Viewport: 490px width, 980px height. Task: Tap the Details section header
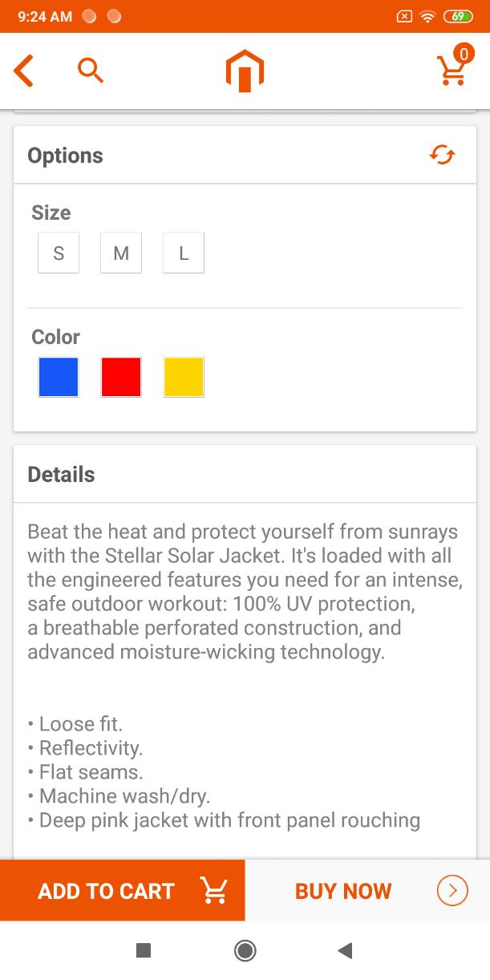click(62, 475)
